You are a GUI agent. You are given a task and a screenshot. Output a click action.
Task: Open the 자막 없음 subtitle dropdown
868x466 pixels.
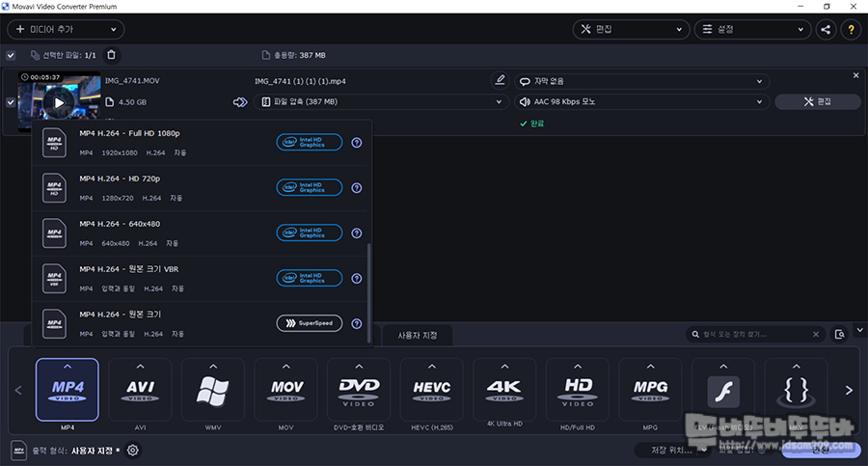(x=641, y=81)
